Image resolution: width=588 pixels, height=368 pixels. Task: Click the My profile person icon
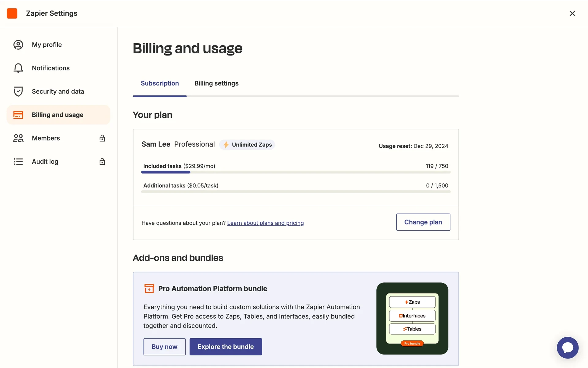click(18, 45)
